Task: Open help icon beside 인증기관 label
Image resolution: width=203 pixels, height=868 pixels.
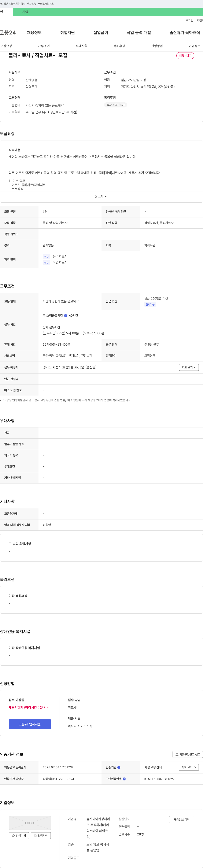Action: pos(119,767)
